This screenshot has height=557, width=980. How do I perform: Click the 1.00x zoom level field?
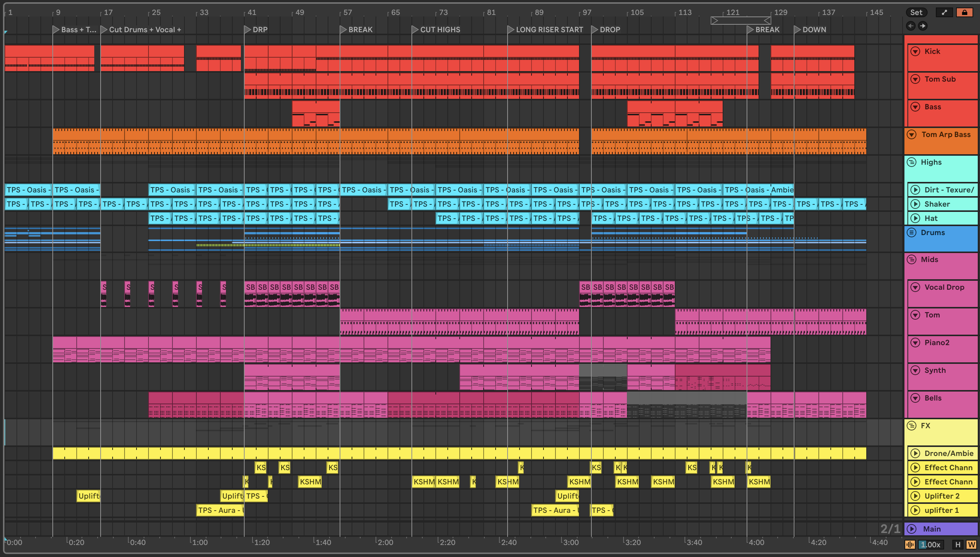930,544
